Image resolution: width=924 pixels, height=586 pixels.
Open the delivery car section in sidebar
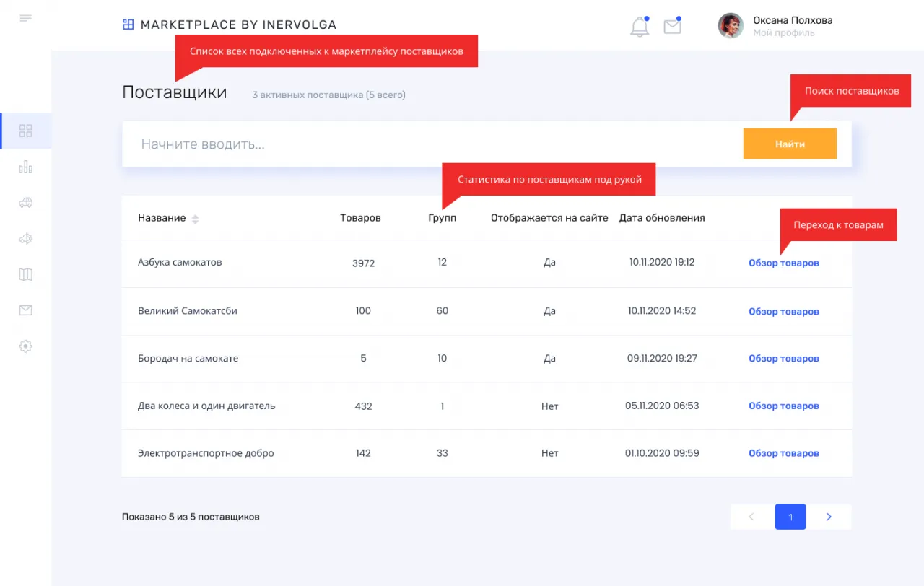point(26,203)
